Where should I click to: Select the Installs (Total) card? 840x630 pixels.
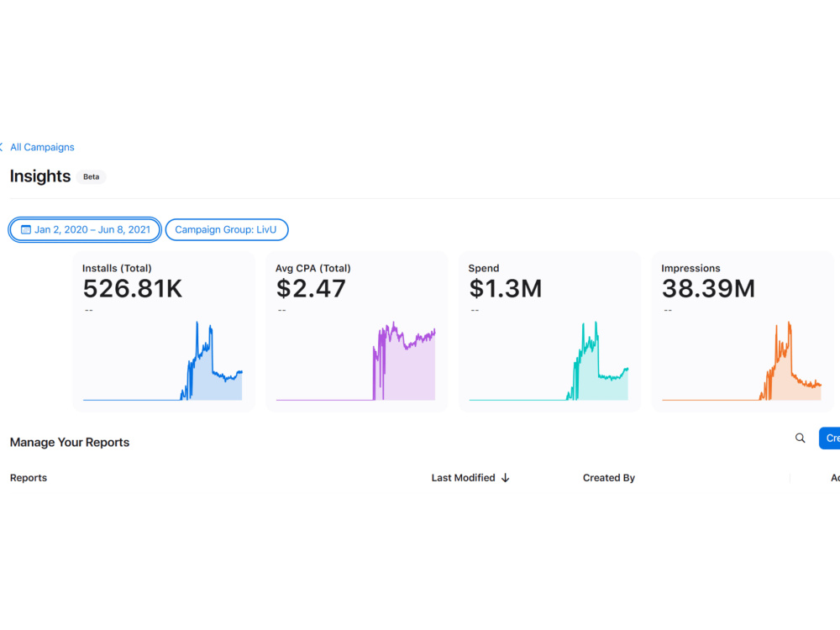(x=164, y=332)
